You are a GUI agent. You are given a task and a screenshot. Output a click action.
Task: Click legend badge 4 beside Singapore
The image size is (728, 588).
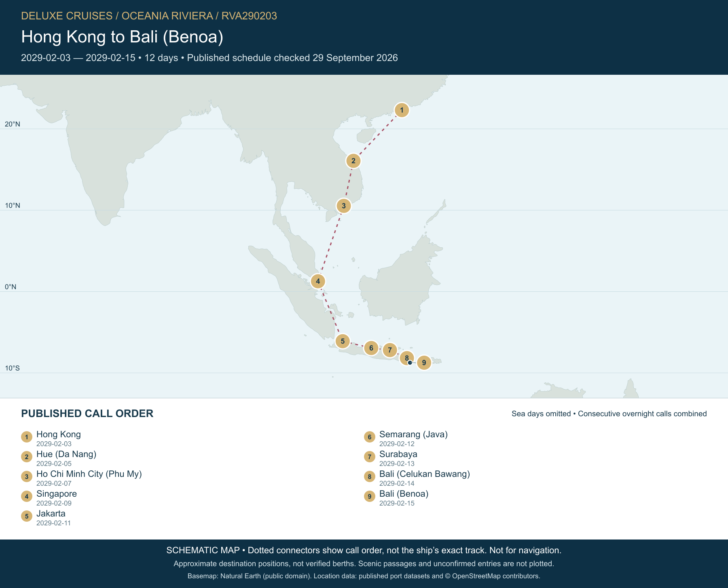coord(27,496)
